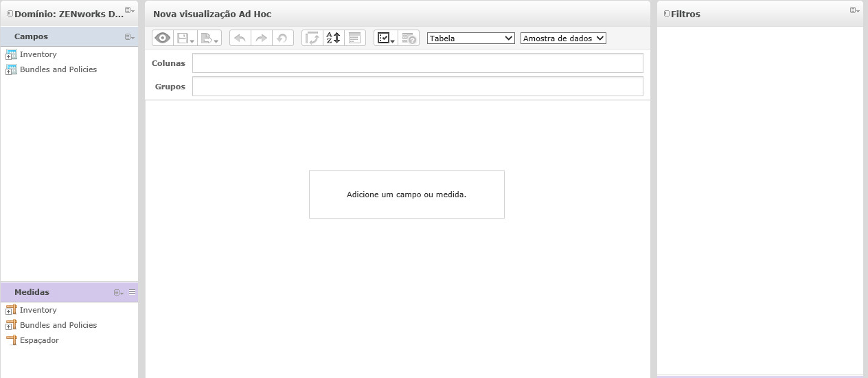Click the Switch Group pivot icon
This screenshot has height=378, width=868.
tap(312, 38)
